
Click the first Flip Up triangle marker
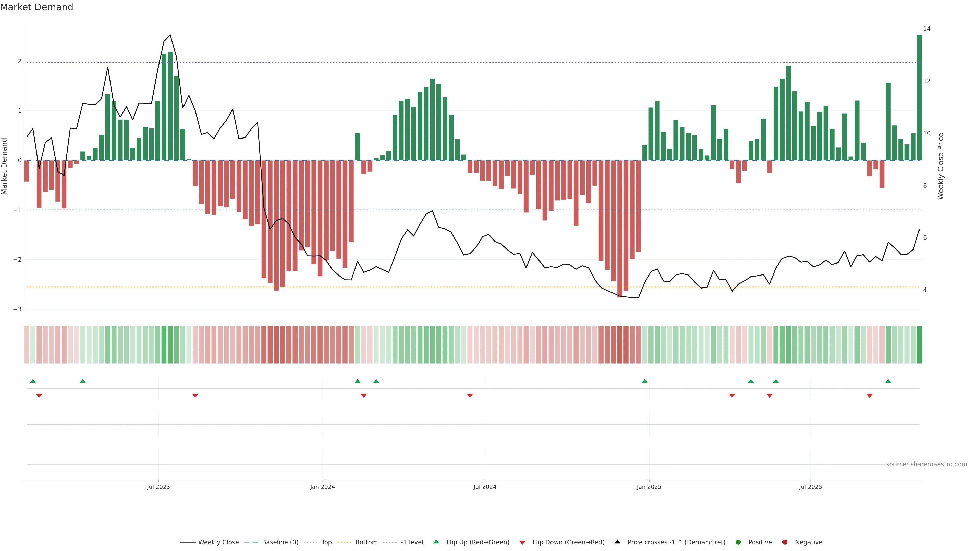pos(33,381)
